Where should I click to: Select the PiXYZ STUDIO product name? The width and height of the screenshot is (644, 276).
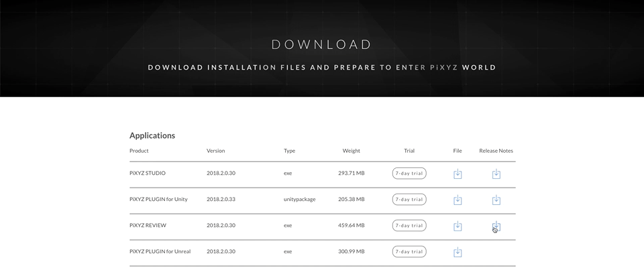pos(148,174)
